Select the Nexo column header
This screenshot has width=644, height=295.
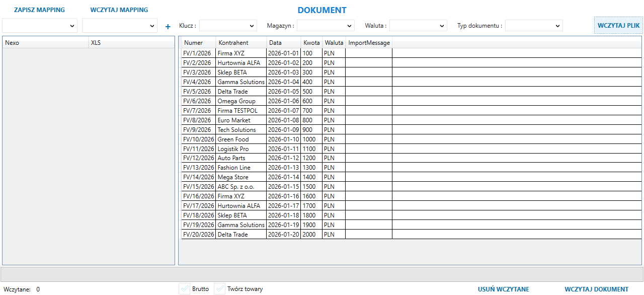(x=45, y=43)
